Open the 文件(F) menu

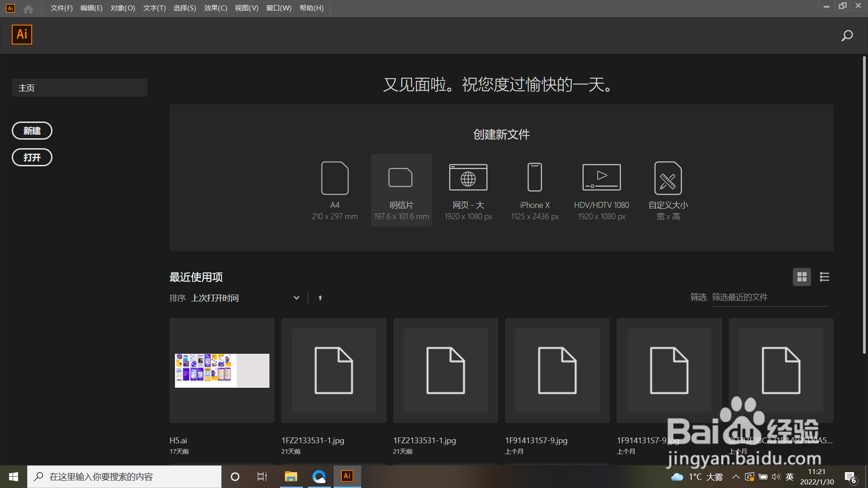(x=61, y=8)
